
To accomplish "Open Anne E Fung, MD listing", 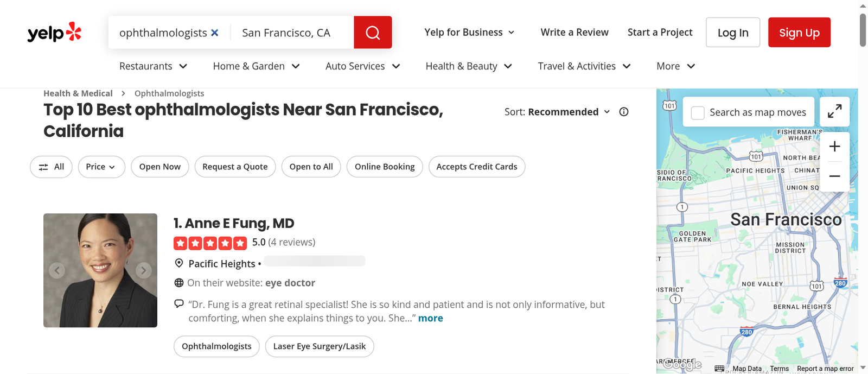I will coord(239,223).
